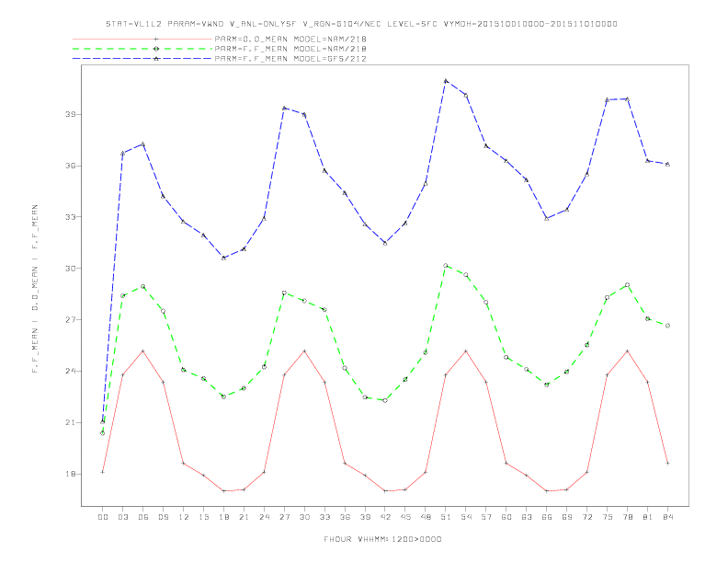Viewport: 728px width, 563px height.
Task: Select green legend entry PARM=F.F_MEAN MODEL=NAM/218
Action: pos(290,49)
